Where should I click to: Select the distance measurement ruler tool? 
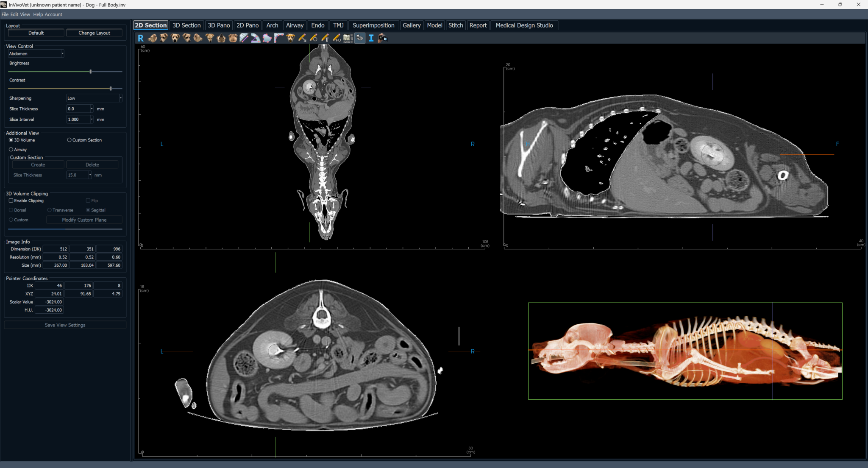tap(244, 38)
